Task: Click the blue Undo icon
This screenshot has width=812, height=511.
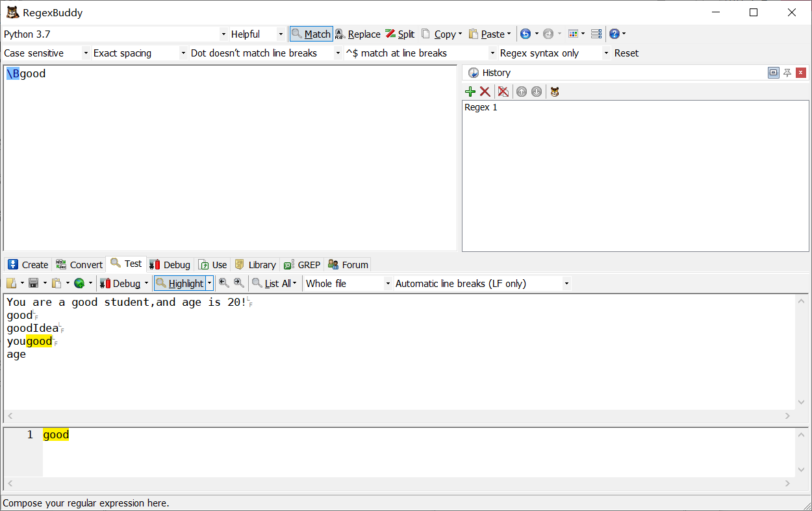Action: (x=526, y=34)
